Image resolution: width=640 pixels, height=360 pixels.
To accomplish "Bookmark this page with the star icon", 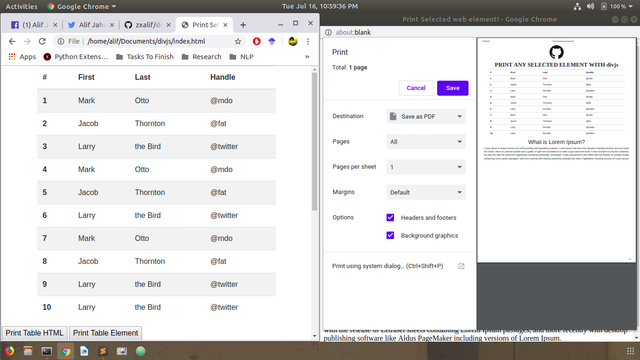I will point(238,41).
